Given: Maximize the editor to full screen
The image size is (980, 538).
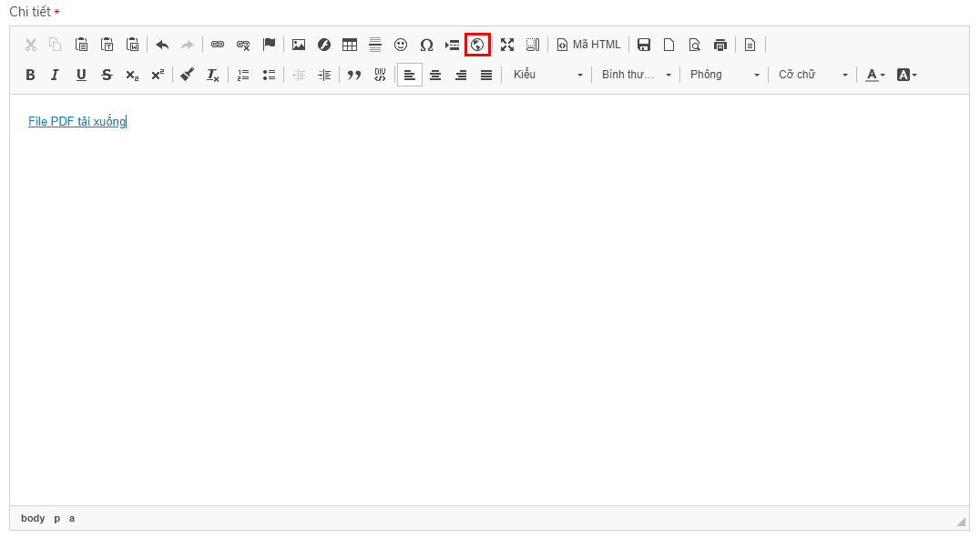Looking at the screenshot, I should (x=507, y=45).
